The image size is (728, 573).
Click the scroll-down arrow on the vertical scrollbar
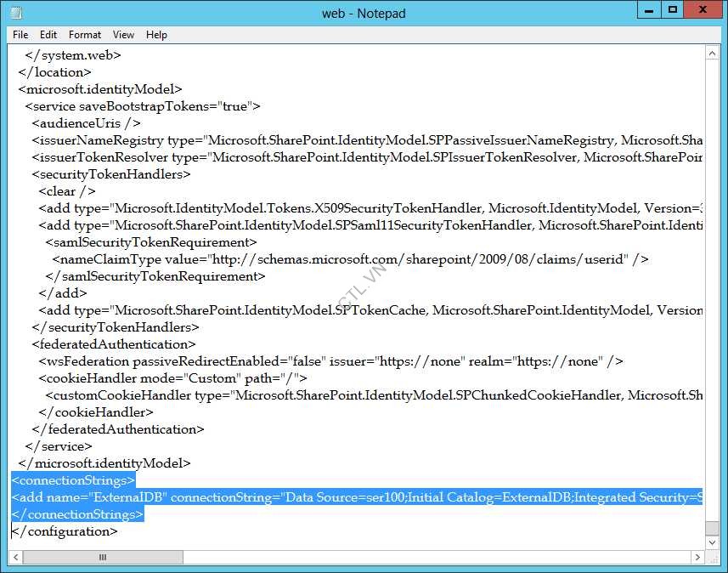(x=713, y=542)
